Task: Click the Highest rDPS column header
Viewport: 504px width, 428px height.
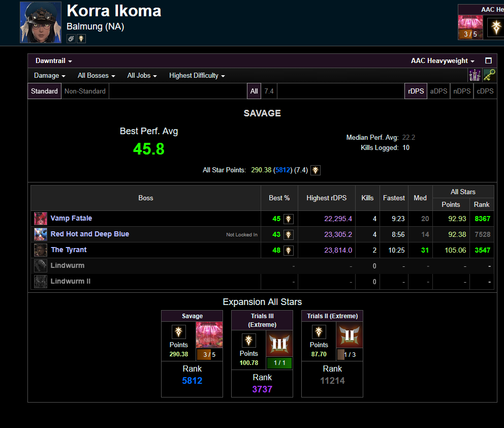Action: [327, 198]
